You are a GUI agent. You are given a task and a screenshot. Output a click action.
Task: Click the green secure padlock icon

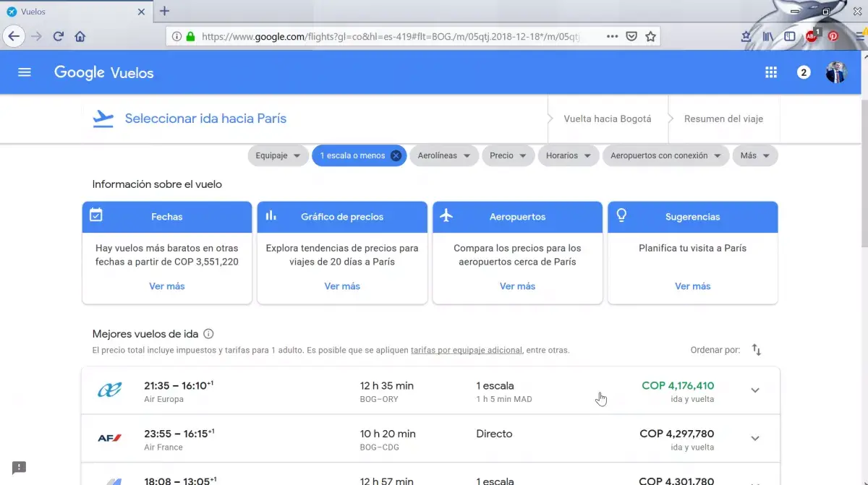click(190, 36)
